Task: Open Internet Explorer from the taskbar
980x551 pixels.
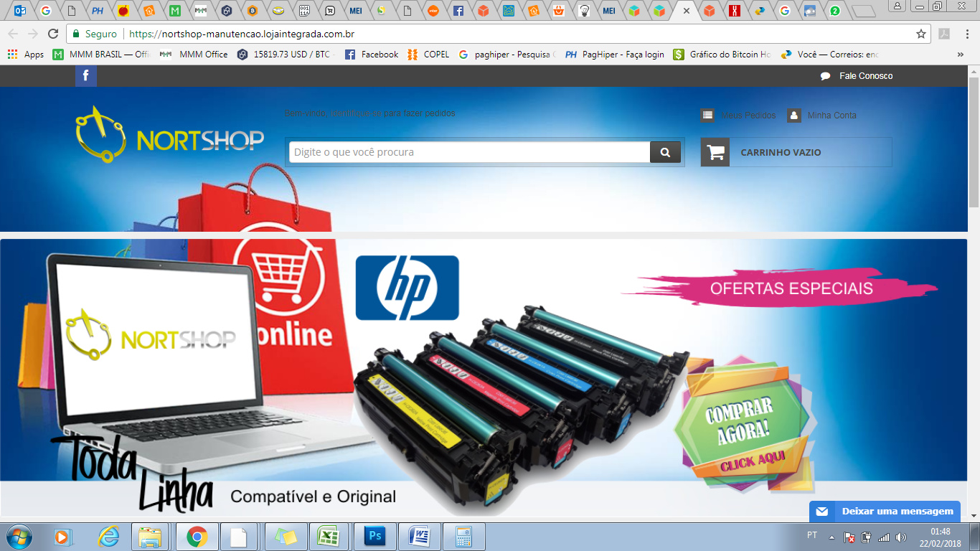Action: [108, 536]
